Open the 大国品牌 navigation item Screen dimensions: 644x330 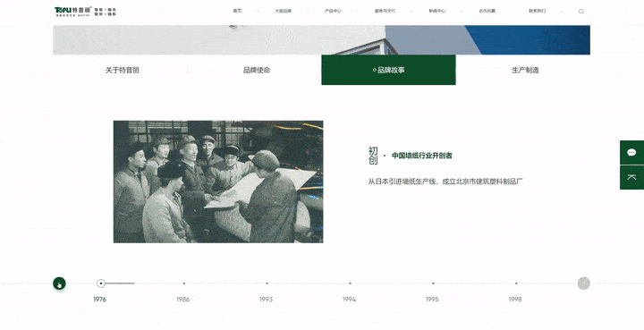point(283,11)
